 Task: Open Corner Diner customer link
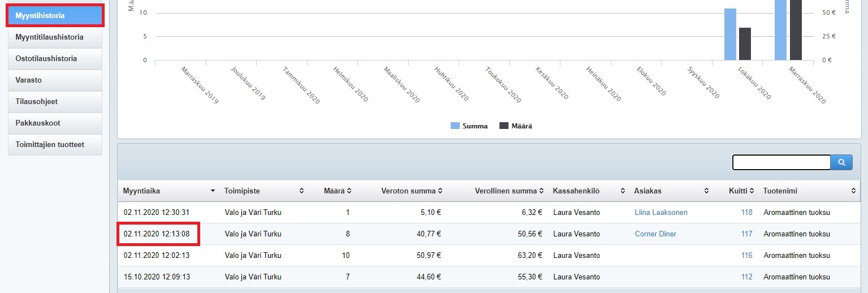pos(655,234)
